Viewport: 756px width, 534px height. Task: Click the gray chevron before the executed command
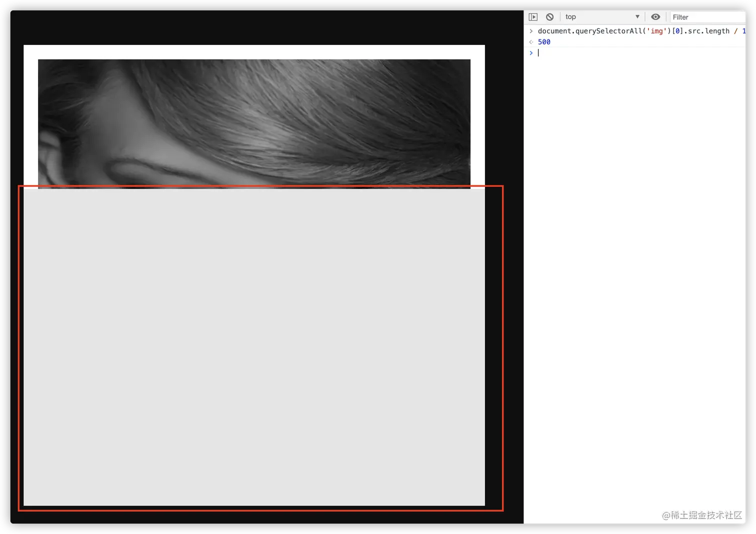[530, 30]
